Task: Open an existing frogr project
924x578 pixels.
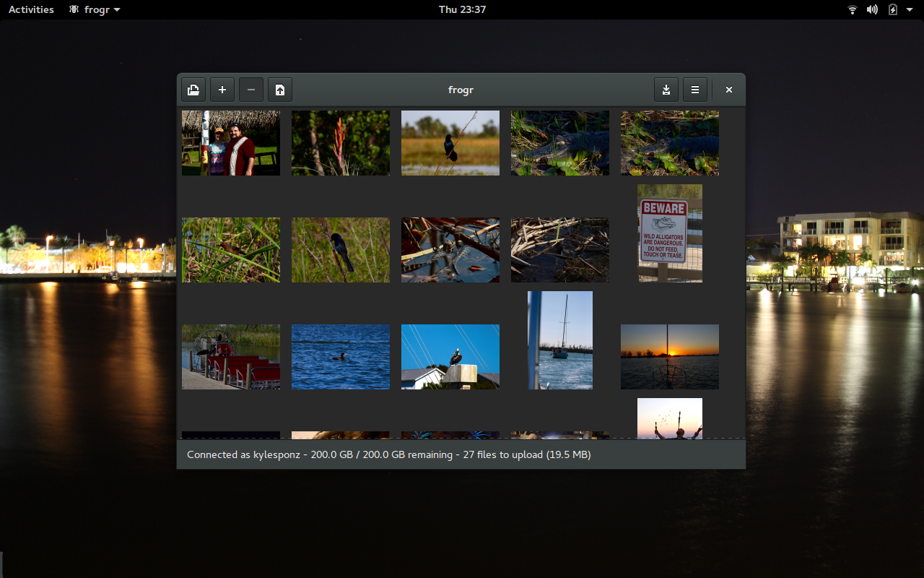Action: pyautogui.click(x=193, y=90)
